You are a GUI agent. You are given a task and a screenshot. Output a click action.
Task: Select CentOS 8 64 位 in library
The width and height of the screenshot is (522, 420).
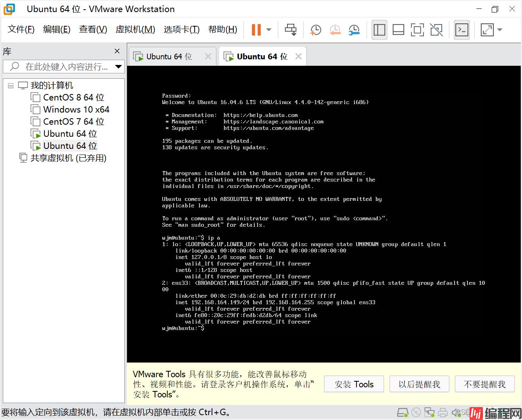coord(73,98)
